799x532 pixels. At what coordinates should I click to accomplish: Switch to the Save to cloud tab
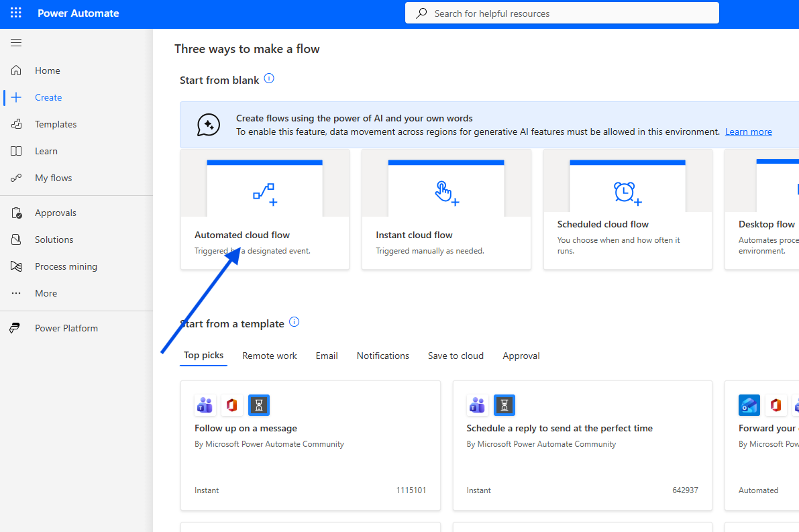456,356
